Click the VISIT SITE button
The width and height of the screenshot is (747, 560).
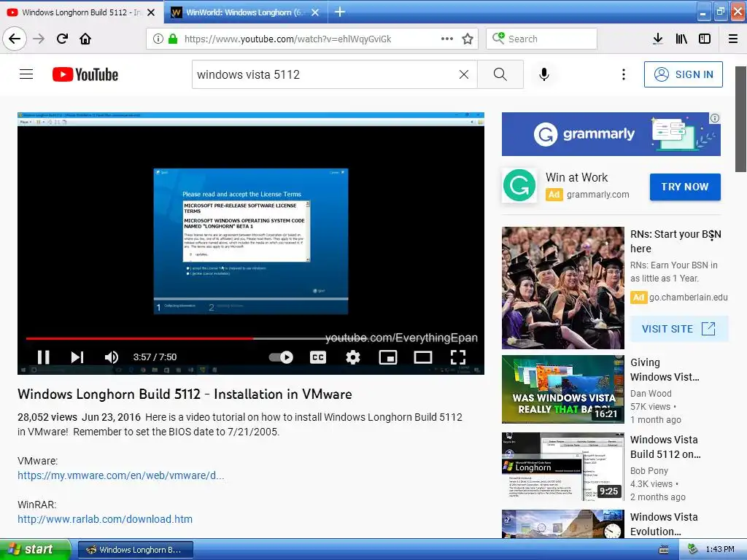click(x=679, y=329)
